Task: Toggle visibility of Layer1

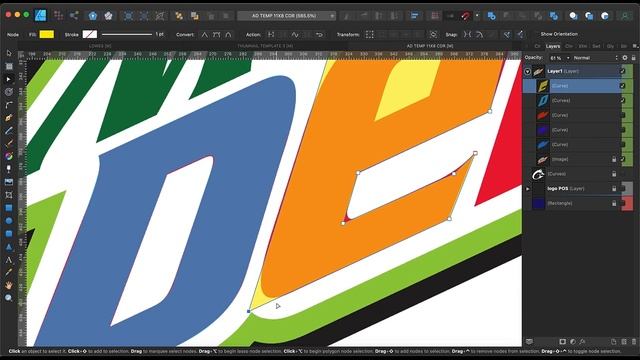Action: 622,71
